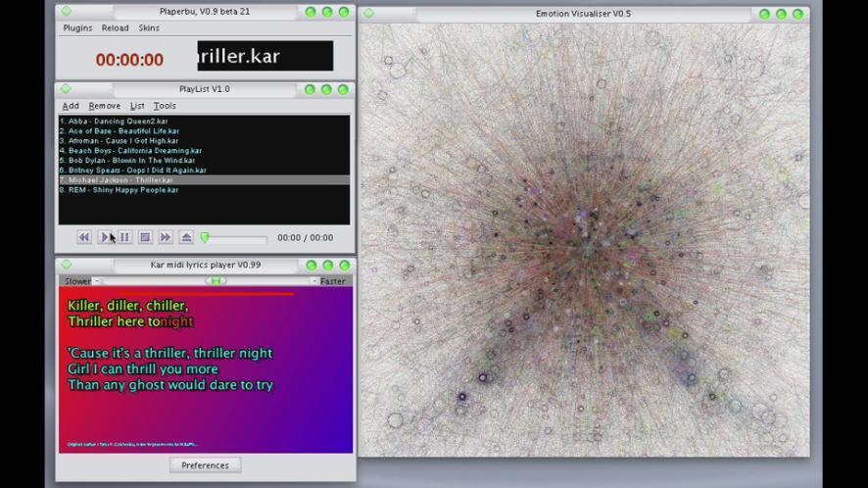
Task: Select 'Abba - Dancing Queen2.kar' in the playlist
Action: [205, 122]
